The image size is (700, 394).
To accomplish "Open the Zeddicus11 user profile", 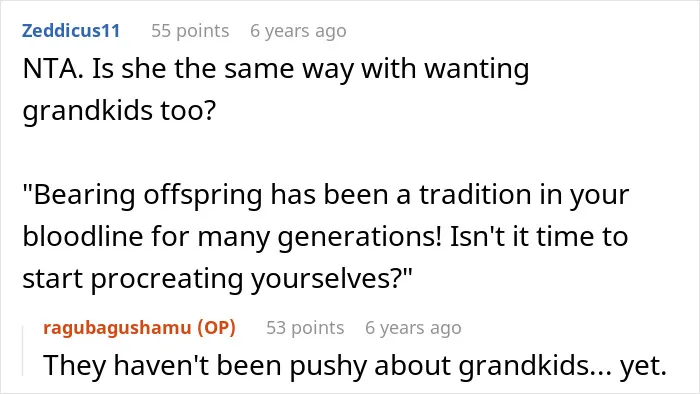I will [x=71, y=31].
